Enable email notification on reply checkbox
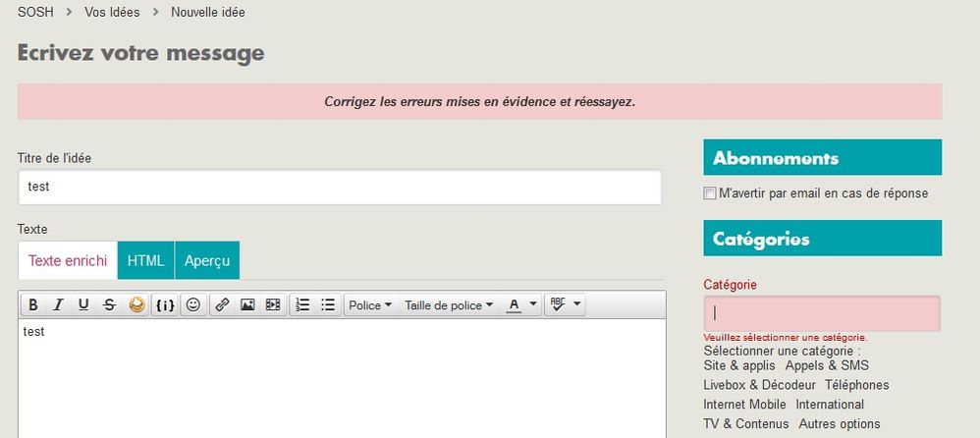 [x=710, y=193]
